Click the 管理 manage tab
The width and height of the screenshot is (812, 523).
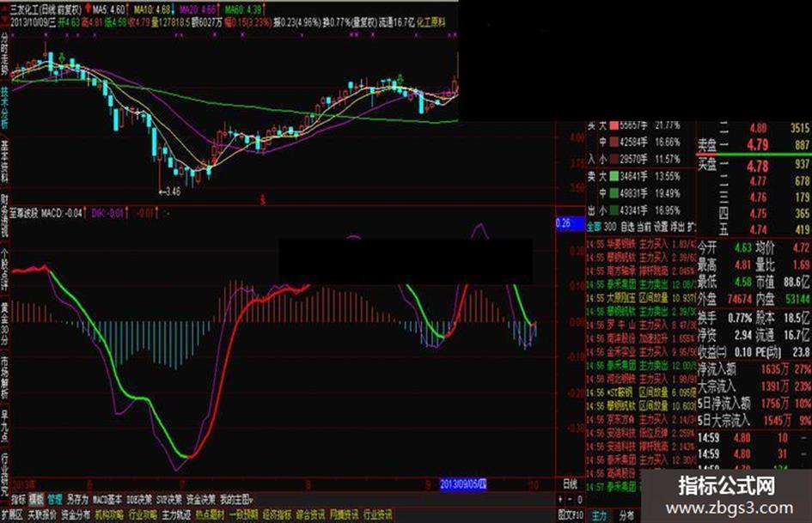[54, 500]
